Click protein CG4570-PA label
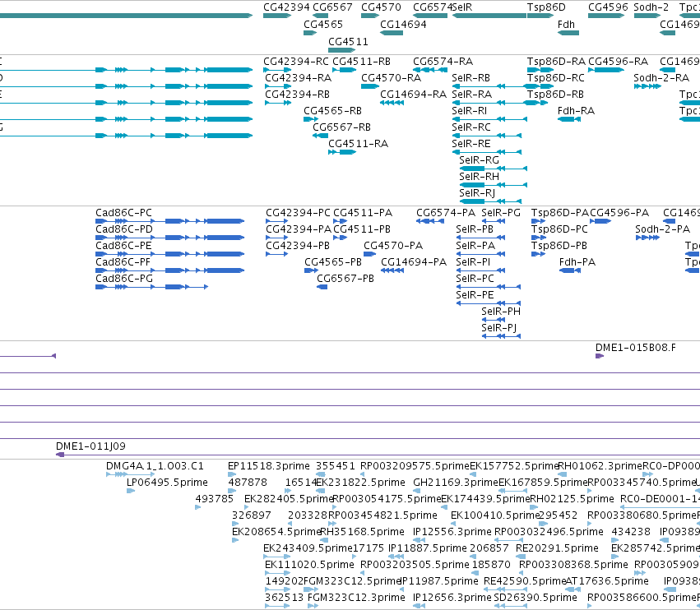 click(x=393, y=246)
